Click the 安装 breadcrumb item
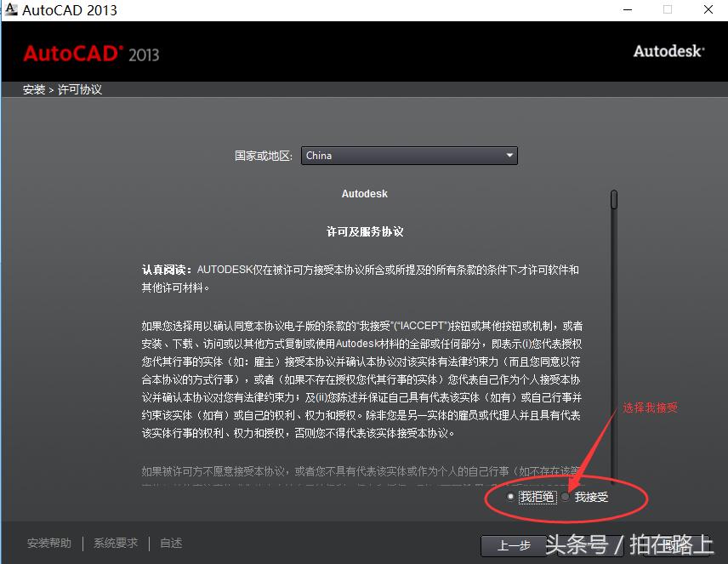 point(32,88)
